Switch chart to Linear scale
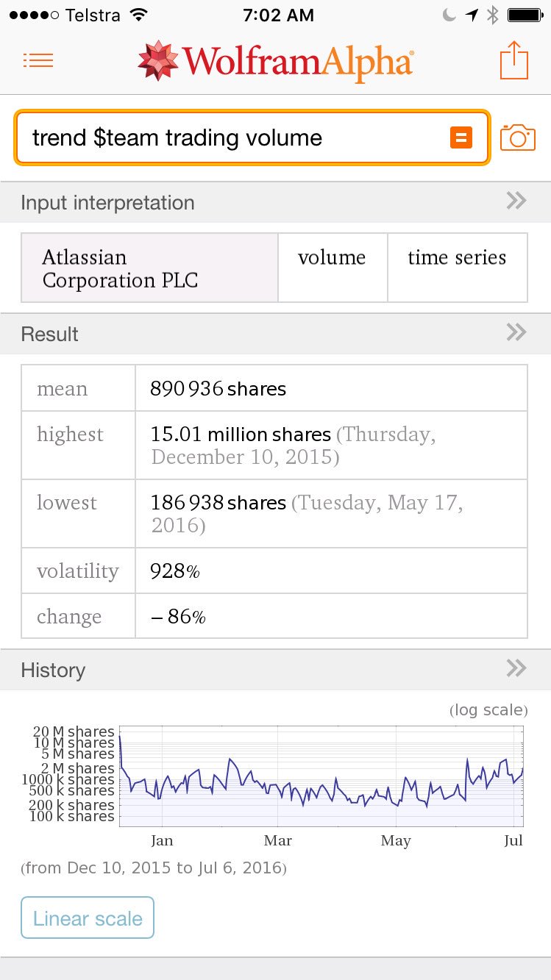The width and height of the screenshot is (551, 980). tap(88, 918)
